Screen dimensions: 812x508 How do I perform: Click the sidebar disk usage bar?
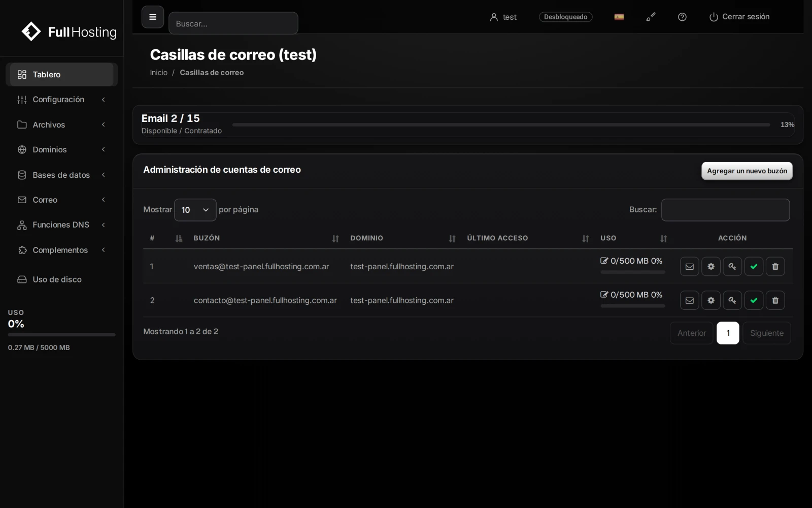[x=61, y=335]
